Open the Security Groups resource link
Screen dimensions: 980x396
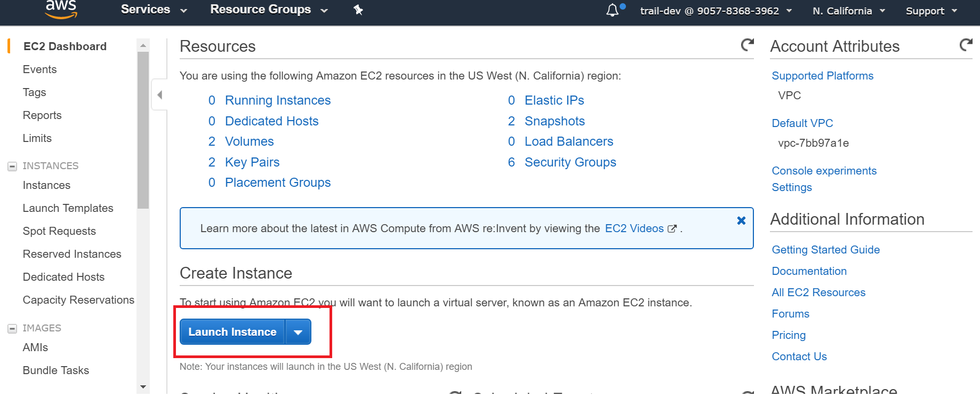[570, 162]
